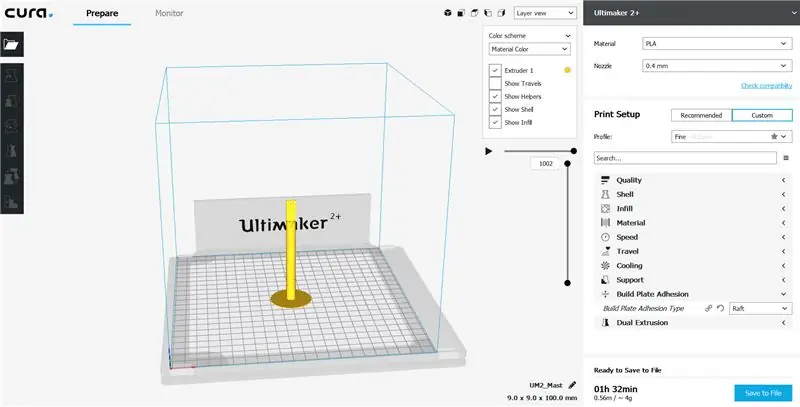Viewport: 800px width, 407px height.
Task: Open the Speed settings category
Action: click(x=693, y=237)
